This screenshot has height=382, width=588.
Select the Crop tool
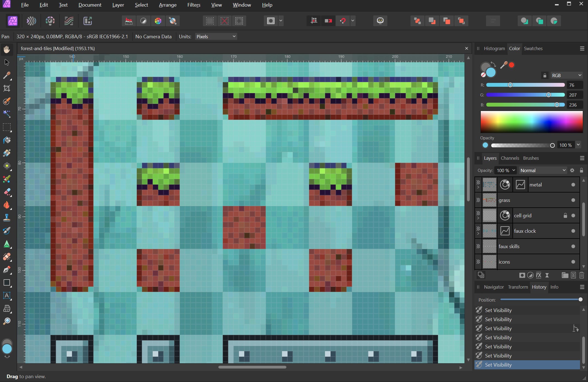coord(7,88)
